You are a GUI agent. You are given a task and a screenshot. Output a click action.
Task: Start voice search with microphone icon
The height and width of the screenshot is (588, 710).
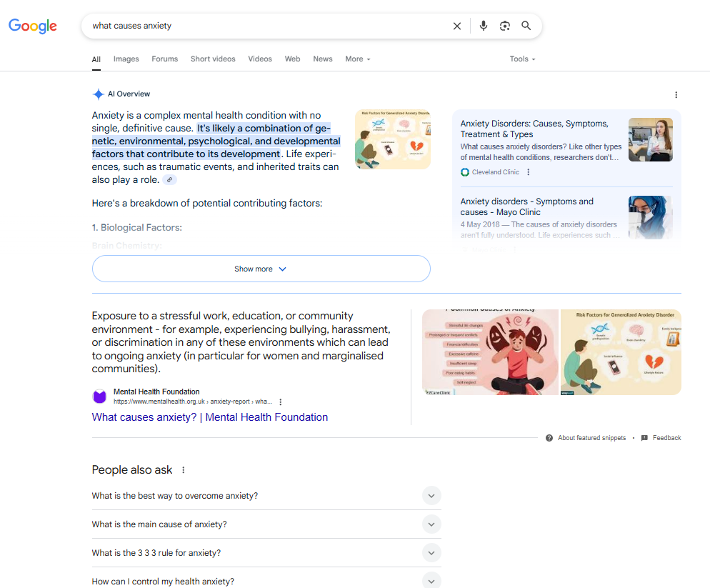483,26
